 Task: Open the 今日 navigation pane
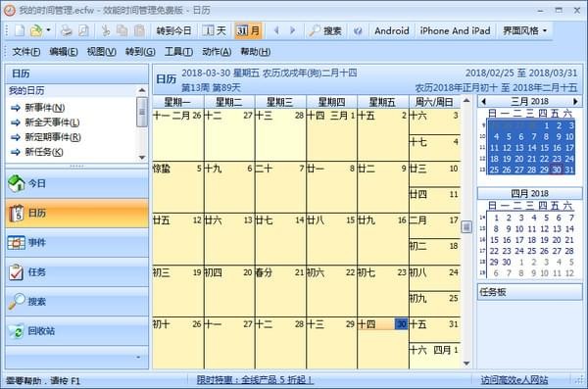tap(76, 183)
